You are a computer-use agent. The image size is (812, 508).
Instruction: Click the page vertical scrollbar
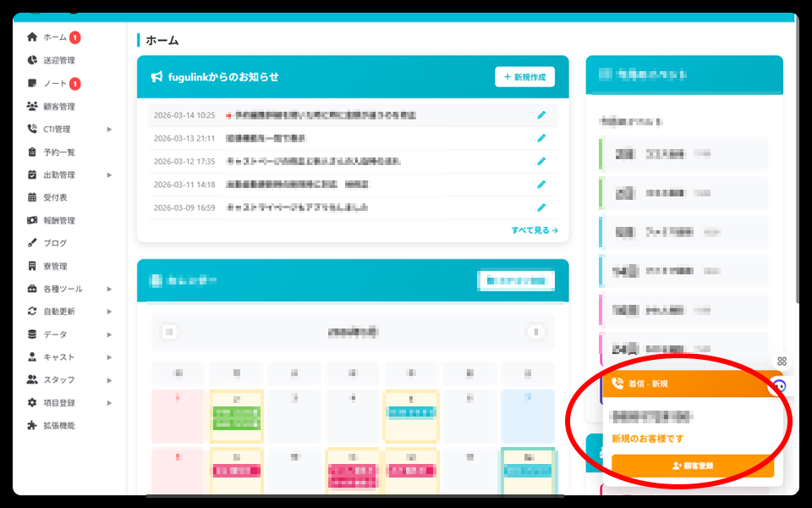pyautogui.click(x=796, y=169)
